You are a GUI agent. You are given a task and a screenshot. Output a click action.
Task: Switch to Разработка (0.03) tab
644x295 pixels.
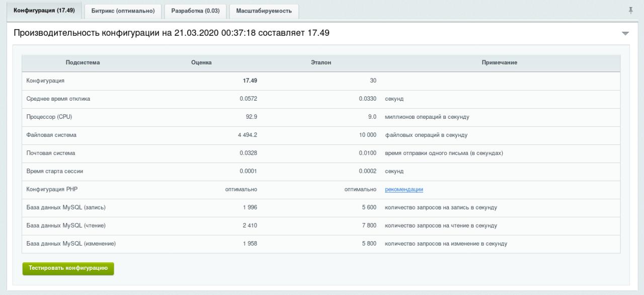(195, 11)
